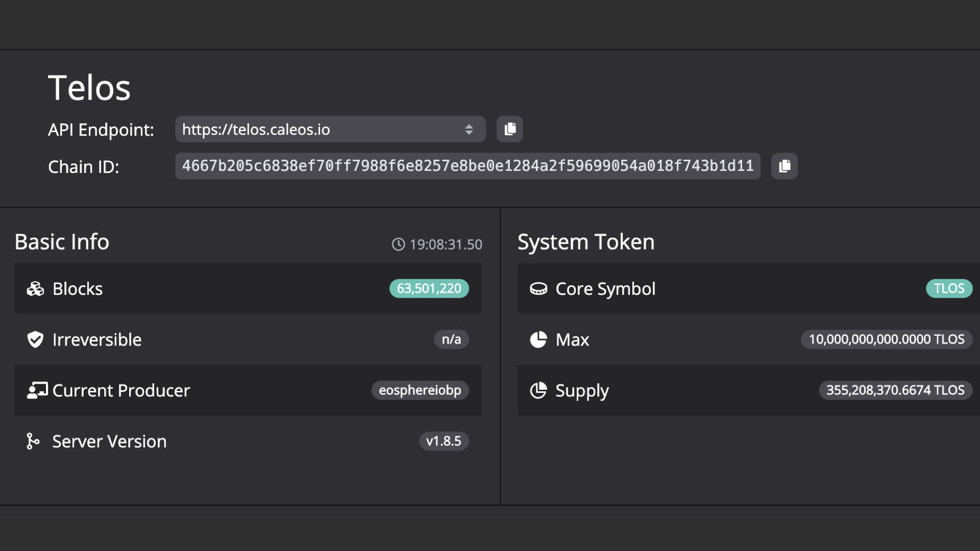Viewport: 980px width, 551px height.
Task: Click the Server Version branch icon
Action: pos(33,441)
